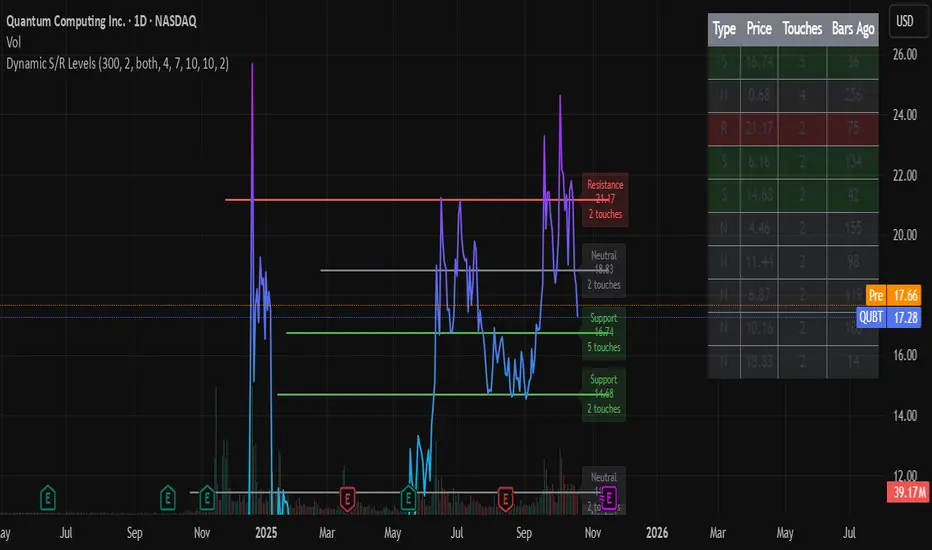Click green earnings marker between Sep and Nov 2024
Viewport: 932px width, 550px height.
169,496
